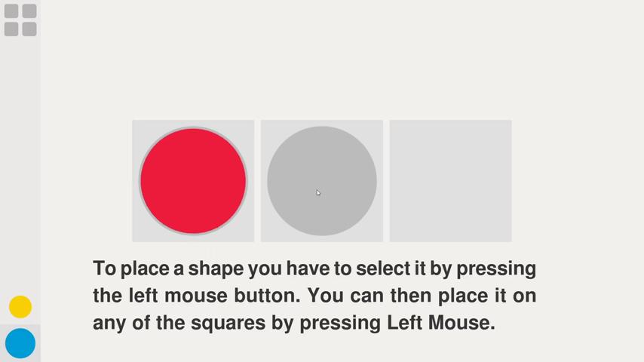This screenshot has width=644, height=362.
Task: Place the shape on the empty third square
Action: [x=450, y=181]
